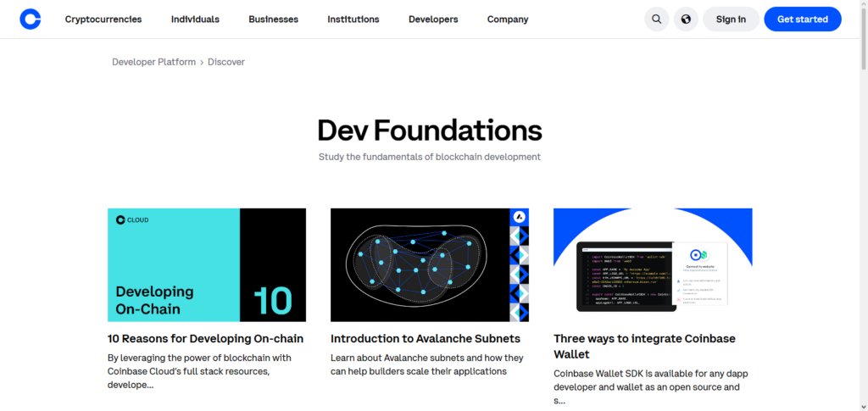Open Introduction to Avalanche Subnets title
868x411 pixels.
(x=426, y=338)
